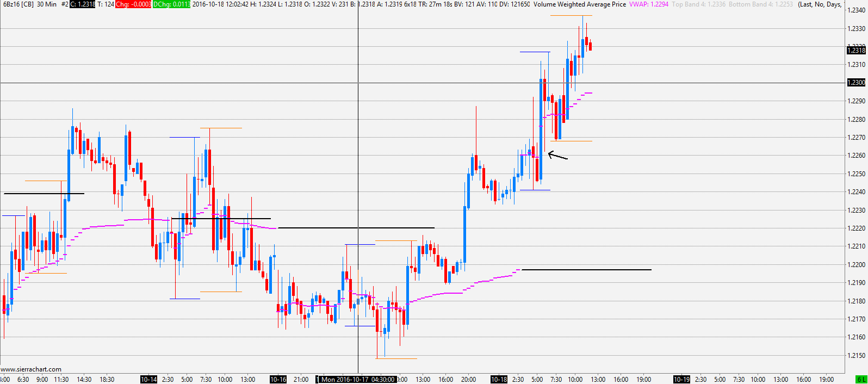Image resolution: width=868 pixels, height=384 pixels.
Task: Click the magenta VWAP: 1.2294 value
Action: pyautogui.click(x=649, y=4)
